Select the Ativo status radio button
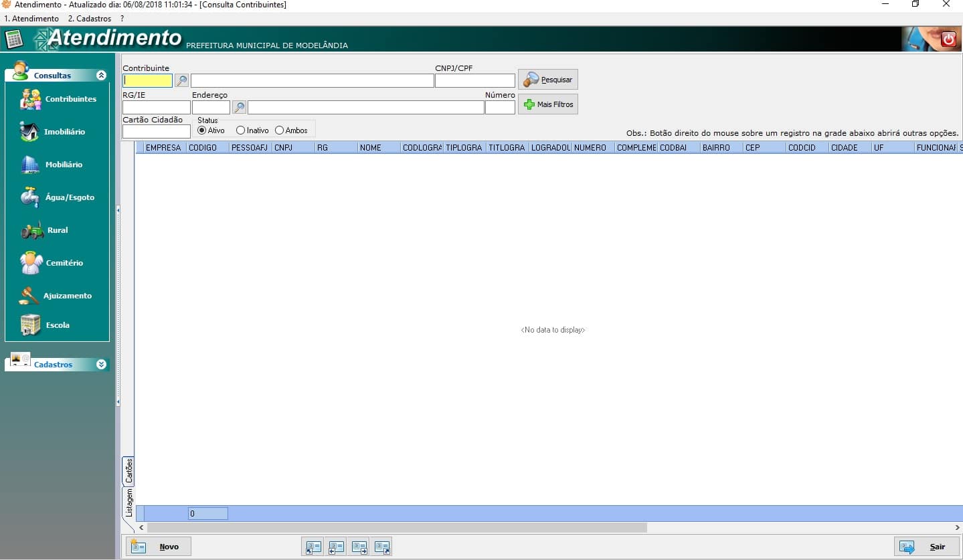This screenshot has width=963, height=560. point(202,130)
